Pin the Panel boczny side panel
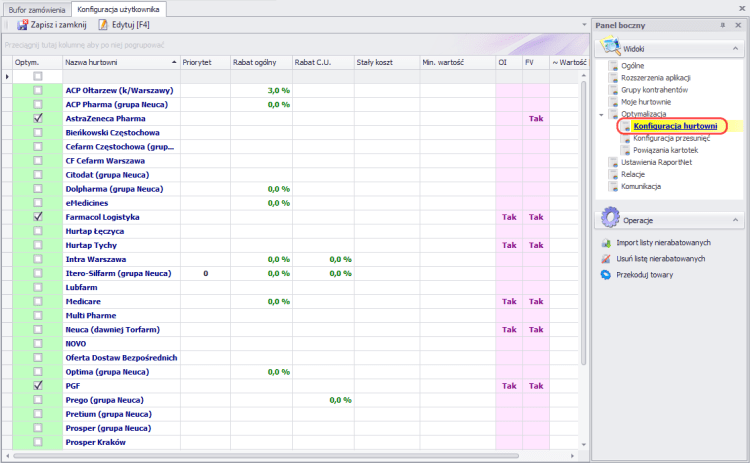 coord(722,24)
